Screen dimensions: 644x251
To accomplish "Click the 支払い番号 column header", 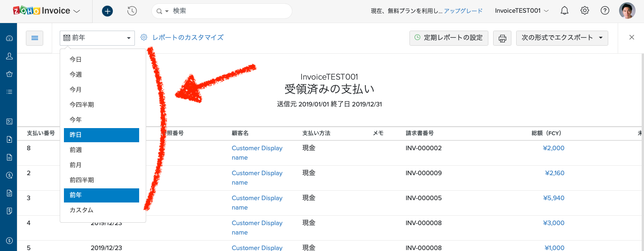I will coord(41,133).
